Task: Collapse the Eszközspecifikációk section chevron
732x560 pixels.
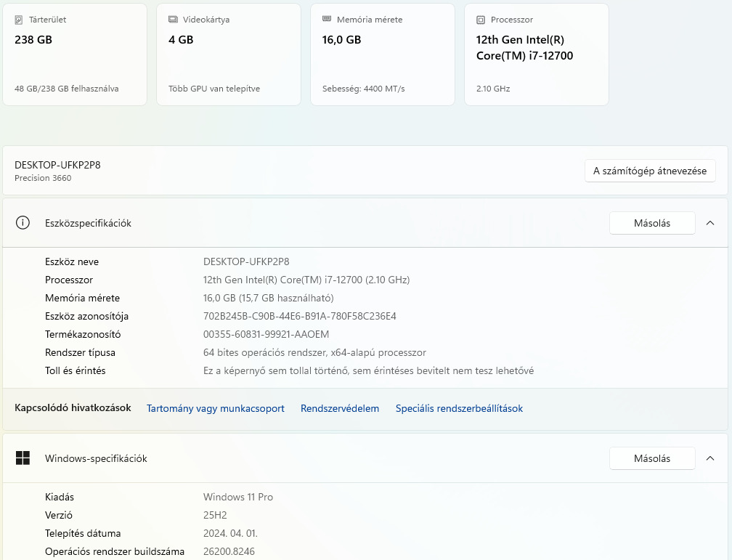Action: click(710, 223)
